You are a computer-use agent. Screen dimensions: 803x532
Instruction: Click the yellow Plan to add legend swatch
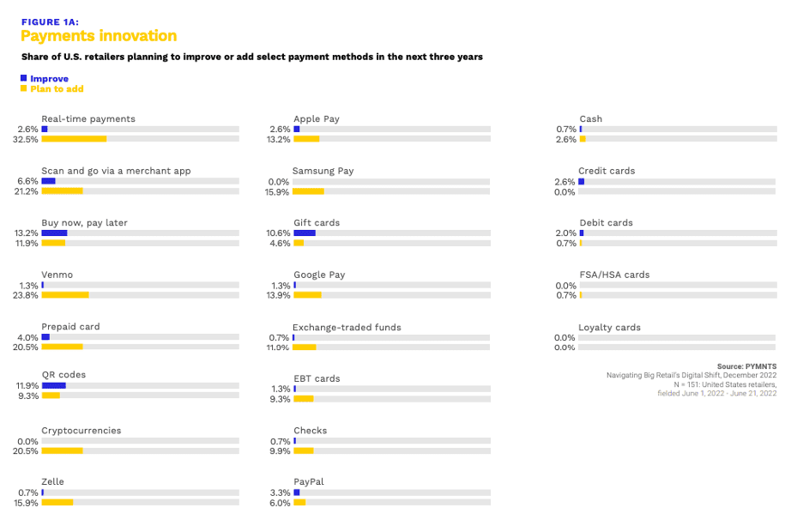[23, 88]
